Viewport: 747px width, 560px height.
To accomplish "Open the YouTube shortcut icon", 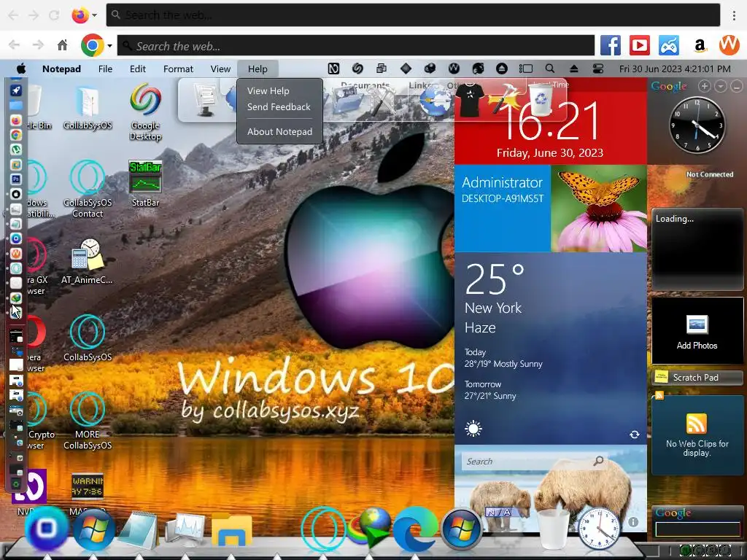I will point(639,46).
